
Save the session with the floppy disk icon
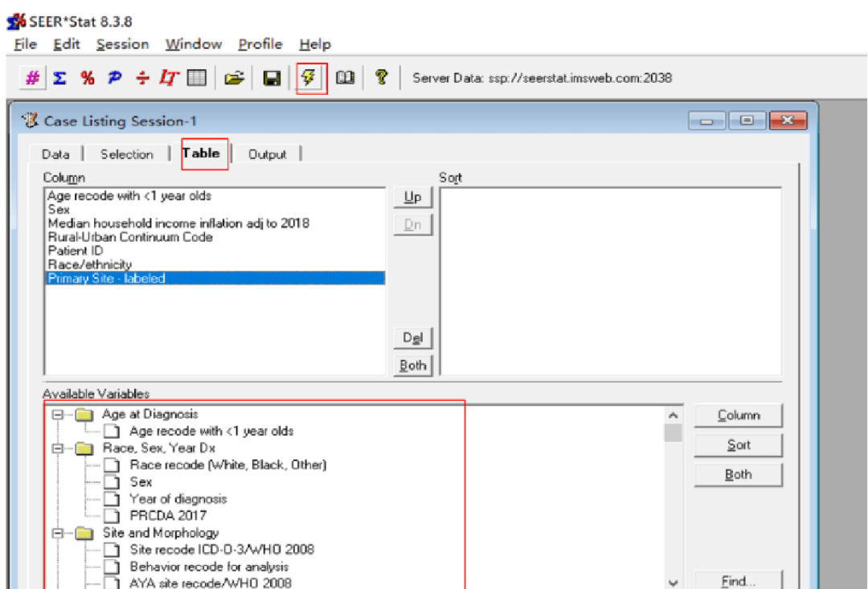272,78
